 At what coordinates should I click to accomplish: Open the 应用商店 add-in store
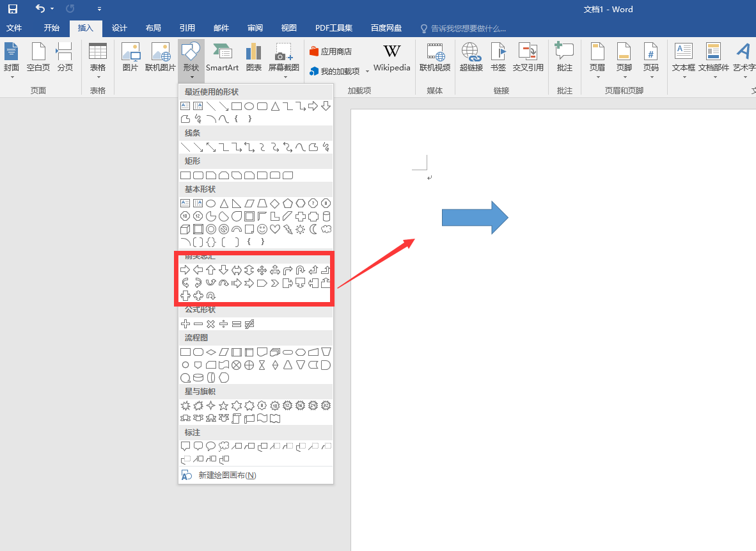coord(331,51)
